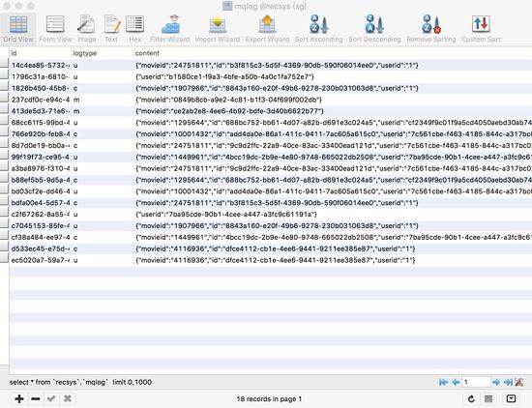Open the Export Wizard
The width and height of the screenshot is (532, 408).
tap(267, 29)
